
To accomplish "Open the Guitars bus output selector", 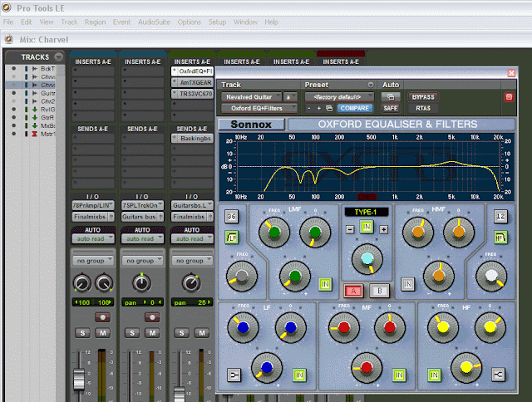I will pyautogui.click(x=142, y=217).
